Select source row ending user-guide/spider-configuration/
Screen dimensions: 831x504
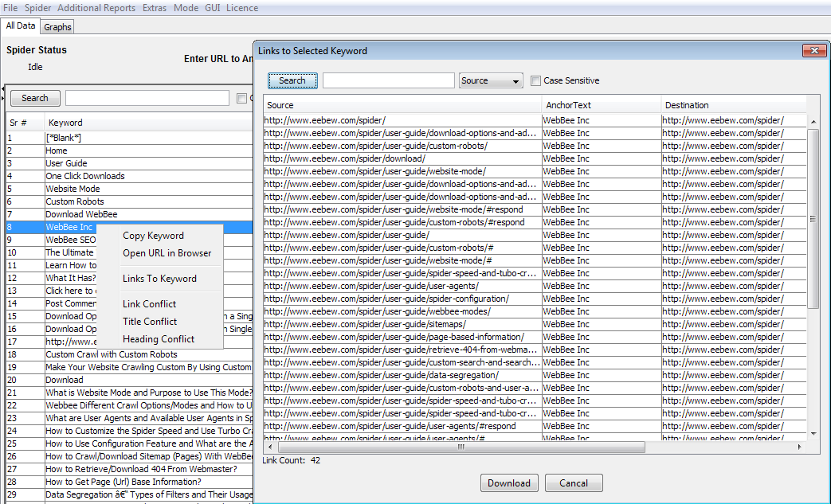(x=402, y=299)
